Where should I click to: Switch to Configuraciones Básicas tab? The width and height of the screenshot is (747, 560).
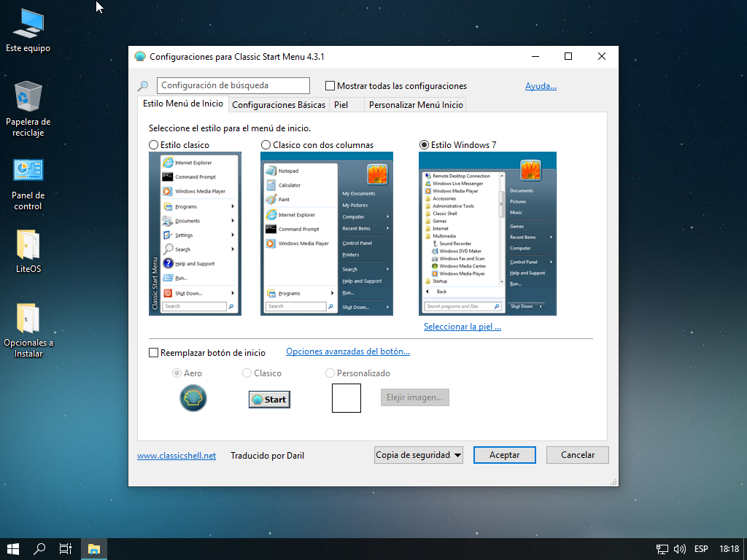point(279,105)
